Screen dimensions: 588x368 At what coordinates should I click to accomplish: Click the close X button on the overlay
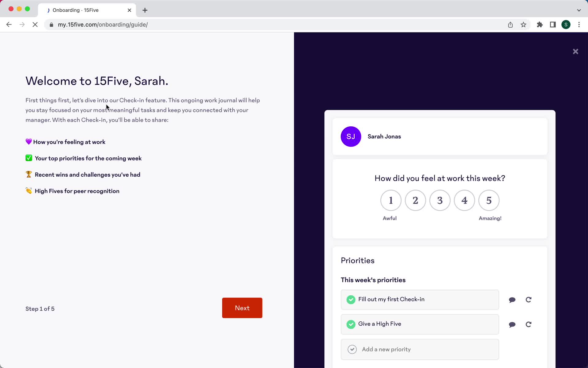coord(576,51)
